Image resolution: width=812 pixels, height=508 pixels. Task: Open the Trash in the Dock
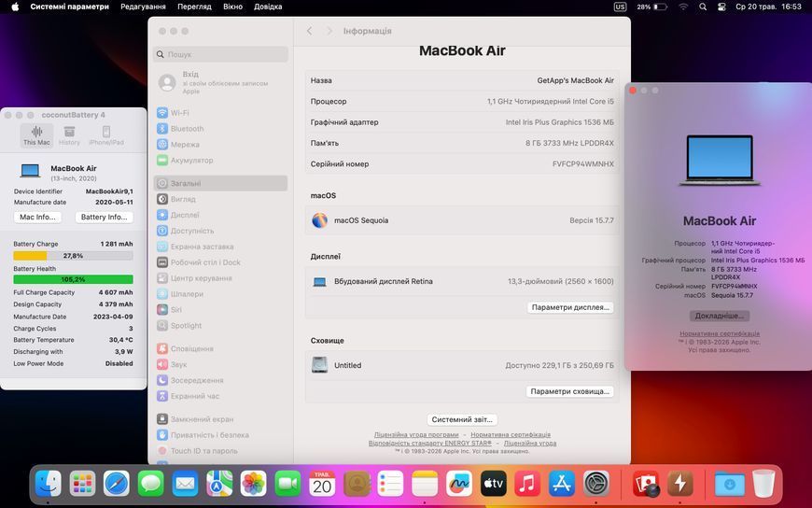[763, 483]
